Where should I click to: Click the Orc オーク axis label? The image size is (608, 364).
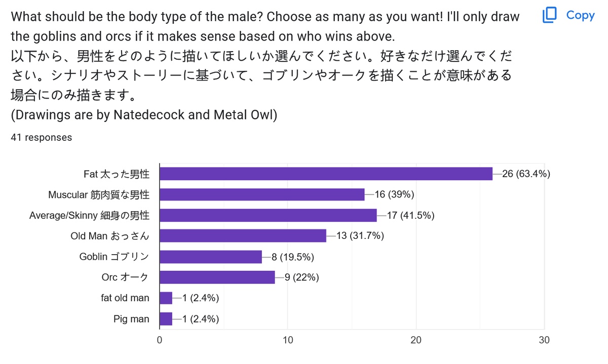click(125, 277)
